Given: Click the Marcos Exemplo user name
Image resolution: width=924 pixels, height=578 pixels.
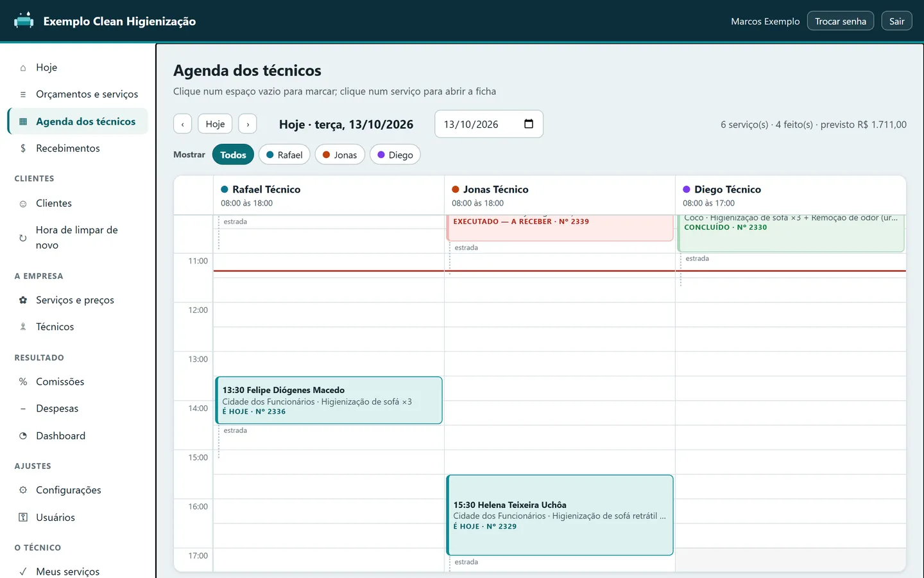Looking at the screenshot, I should pyautogui.click(x=766, y=21).
